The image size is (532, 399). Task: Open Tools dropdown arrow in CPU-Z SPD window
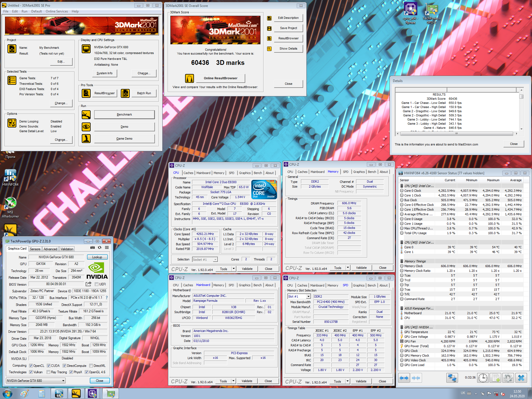pos(347,381)
